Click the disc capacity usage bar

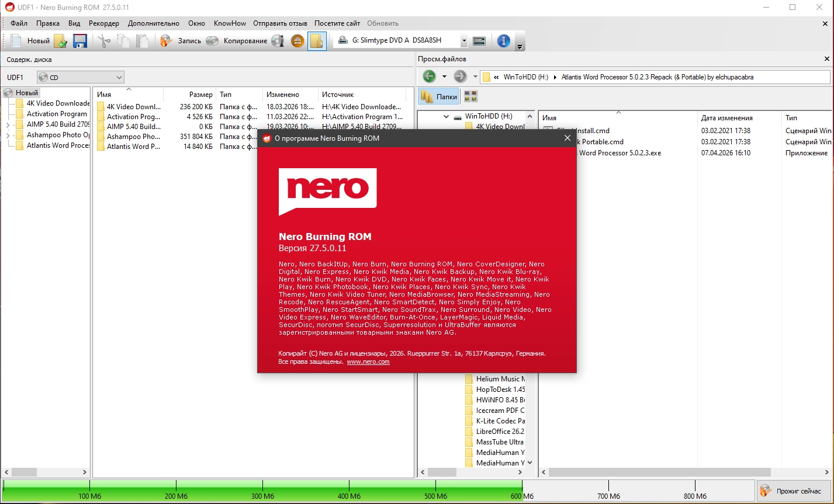tap(379, 491)
